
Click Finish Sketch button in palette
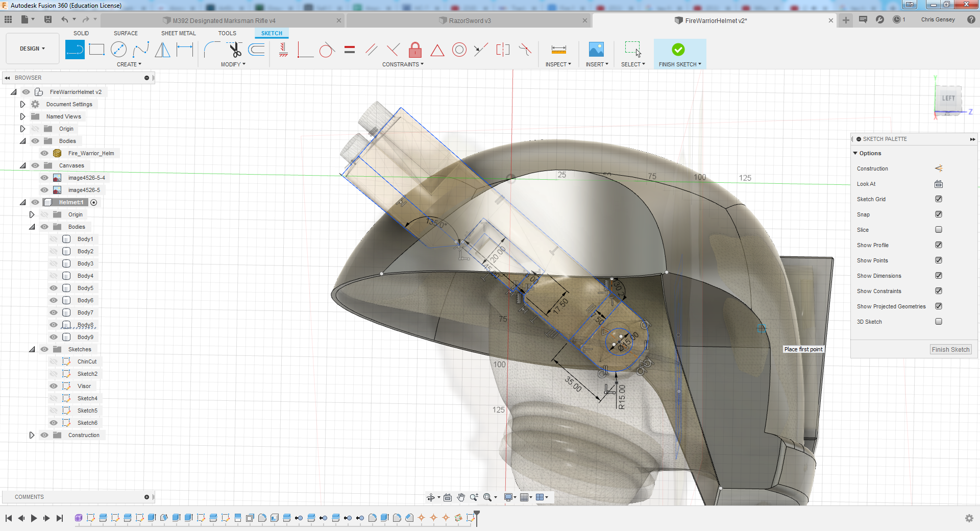[950, 350]
